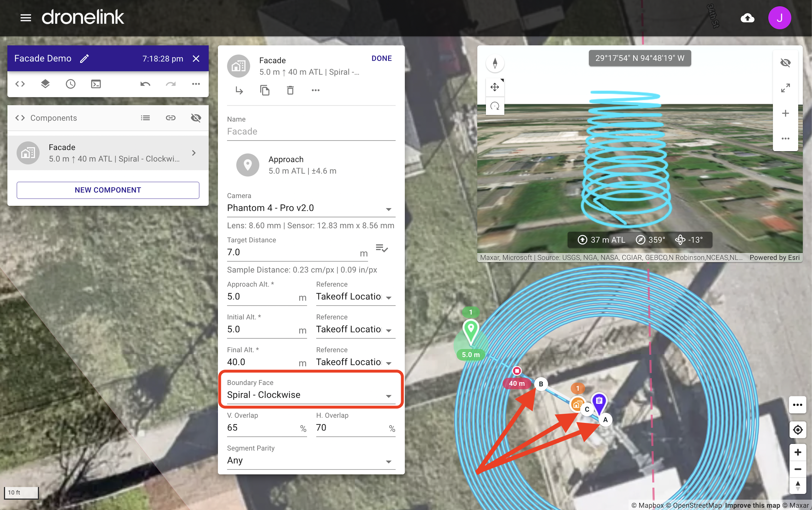
Task: Click the move-into arrow icon under Facade
Action: point(239,90)
